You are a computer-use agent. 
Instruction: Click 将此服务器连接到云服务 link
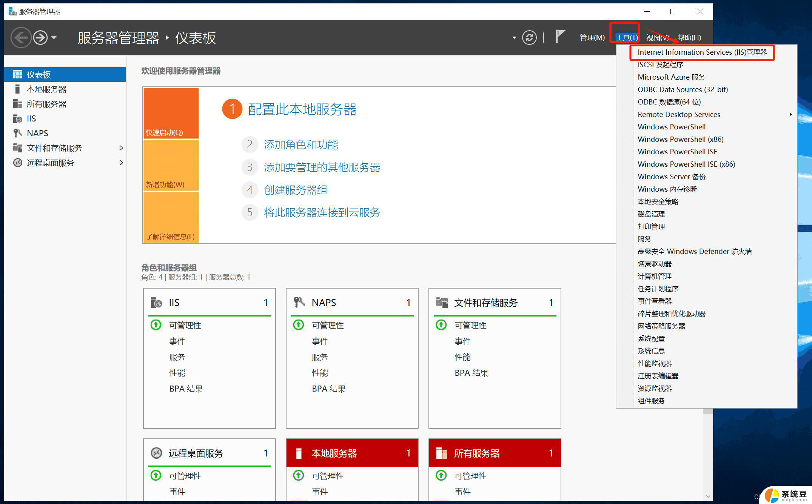[x=322, y=212]
